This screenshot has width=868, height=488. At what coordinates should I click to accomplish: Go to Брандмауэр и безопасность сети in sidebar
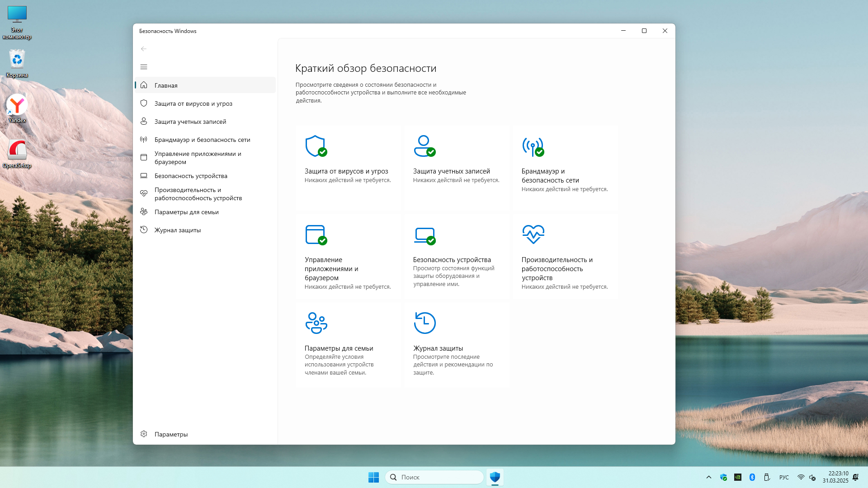pyautogui.click(x=202, y=140)
